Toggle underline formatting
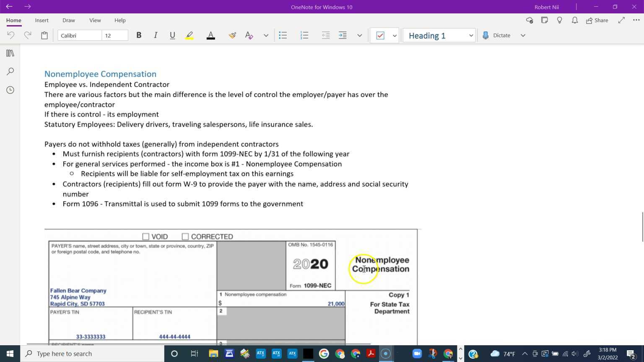The height and width of the screenshot is (362, 644). pyautogui.click(x=172, y=35)
